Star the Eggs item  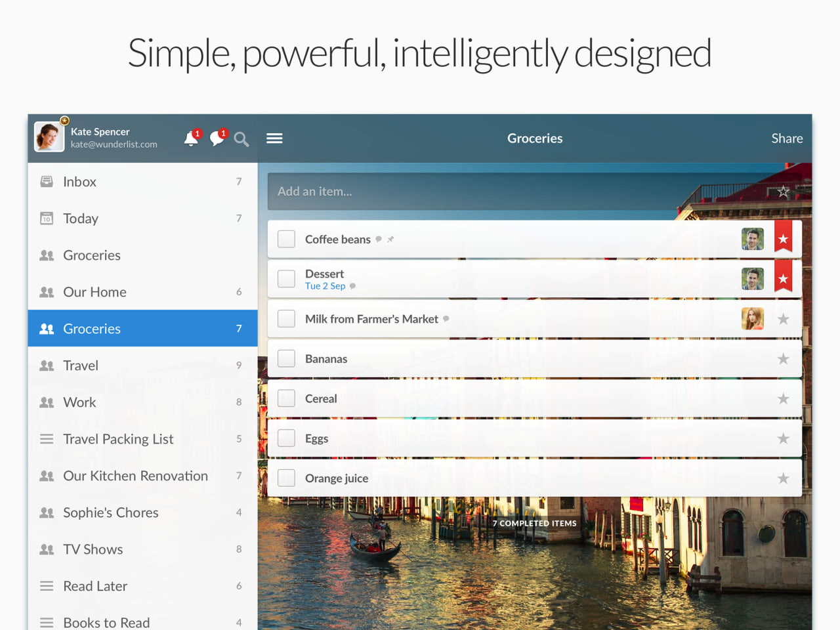pos(783,438)
